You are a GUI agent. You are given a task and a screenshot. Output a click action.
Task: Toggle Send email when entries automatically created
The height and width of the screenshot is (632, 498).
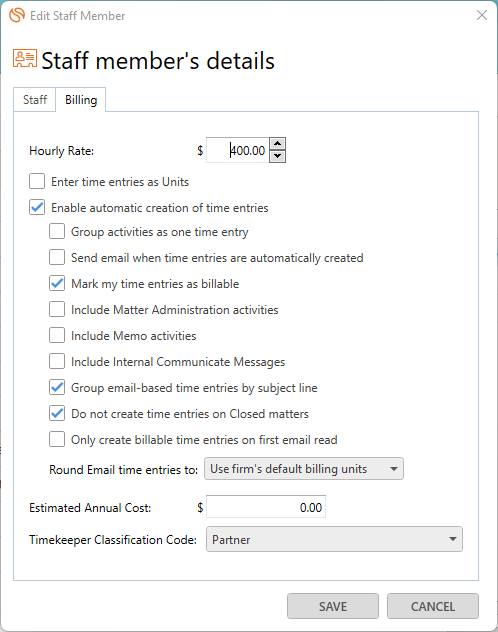pos(57,258)
